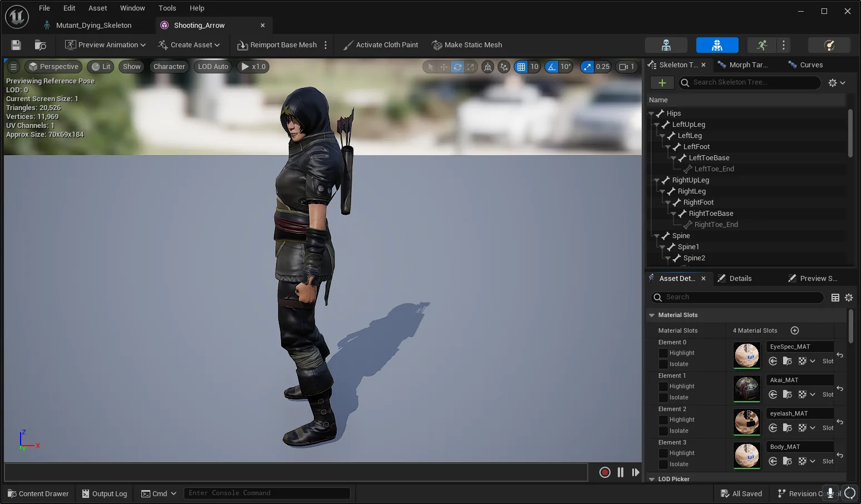861x504 pixels.
Task: Check Highlight for Element 3
Action: [x=663, y=453]
